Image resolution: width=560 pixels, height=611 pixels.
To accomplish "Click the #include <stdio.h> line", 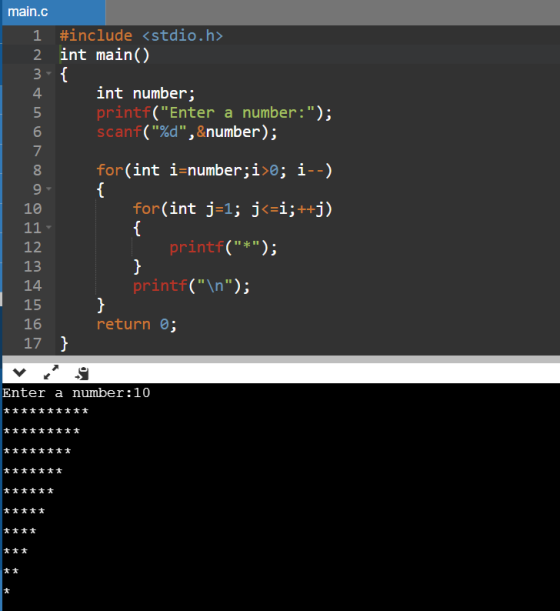I will [x=141, y=36].
